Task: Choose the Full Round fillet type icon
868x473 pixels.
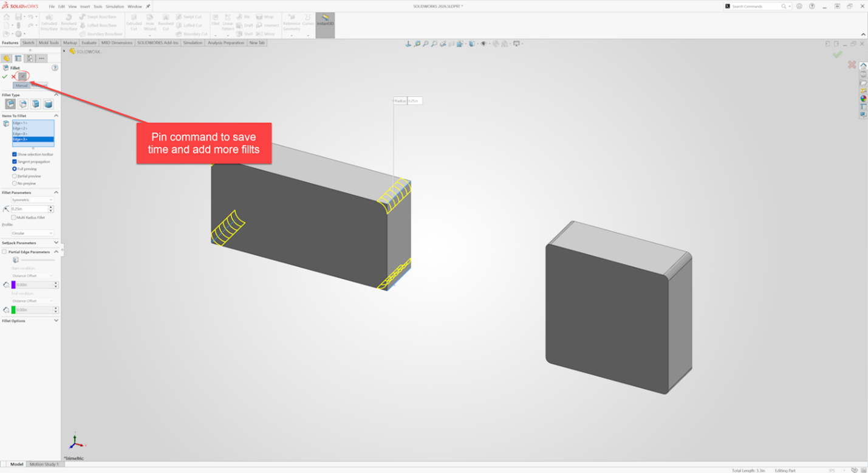Action: 48,105
